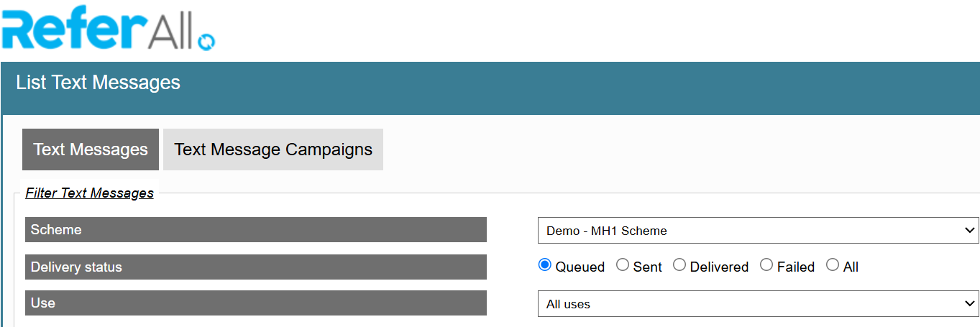The width and height of the screenshot is (980, 327).
Task: Click the grey Scheme field label
Action: coord(256,230)
